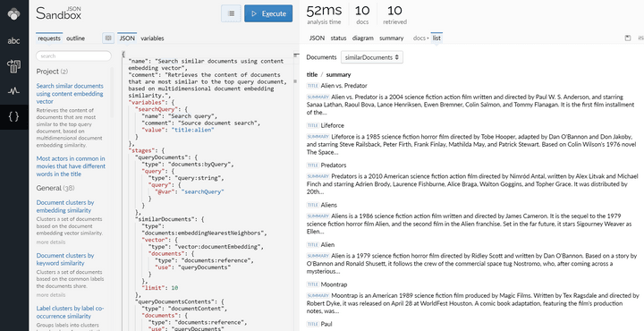Click the 'General (38)' section heading
The height and width of the screenshot is (331, 644).
point(55,188)
